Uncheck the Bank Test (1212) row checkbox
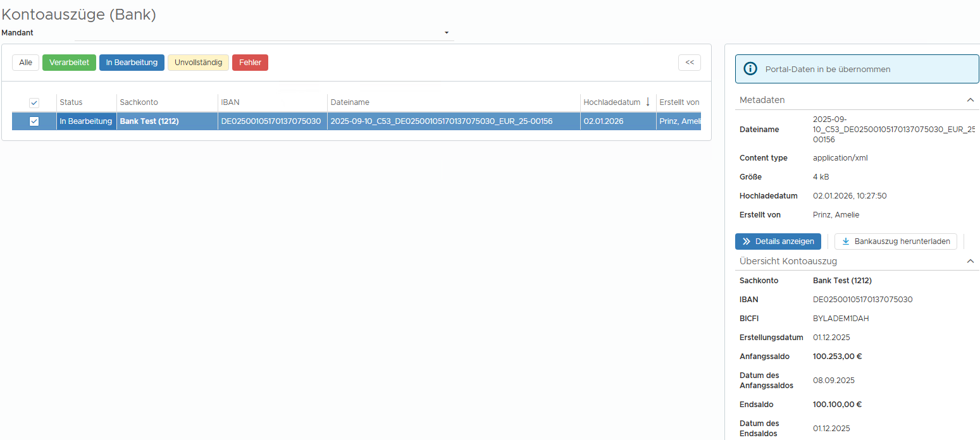Screen dimensions: 980x440 [x=34, y=121]
